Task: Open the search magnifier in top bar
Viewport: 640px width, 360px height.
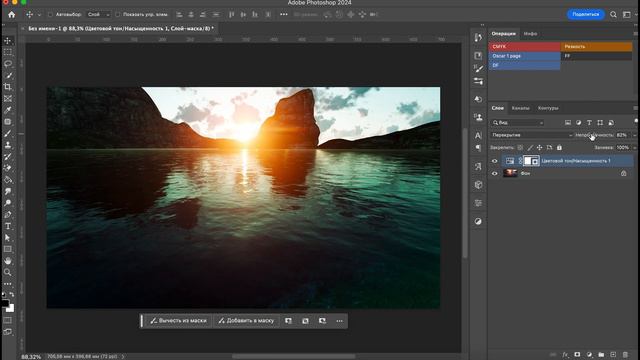Action: tap(613, 14)
